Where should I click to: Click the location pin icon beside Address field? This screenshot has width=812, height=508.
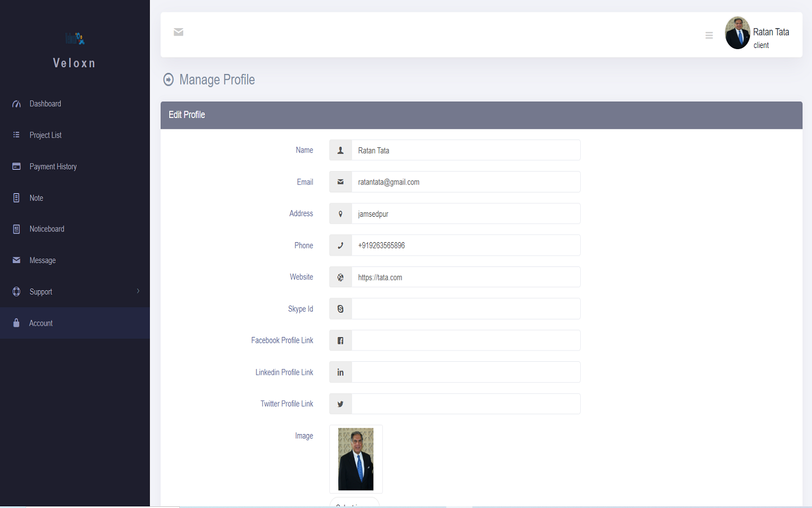(340, 213)
